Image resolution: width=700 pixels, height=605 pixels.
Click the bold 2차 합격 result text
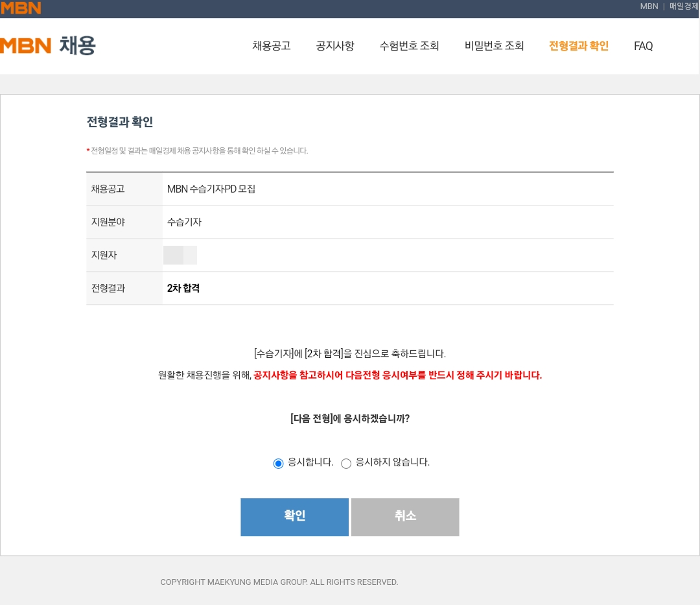[x=183, y=288]
